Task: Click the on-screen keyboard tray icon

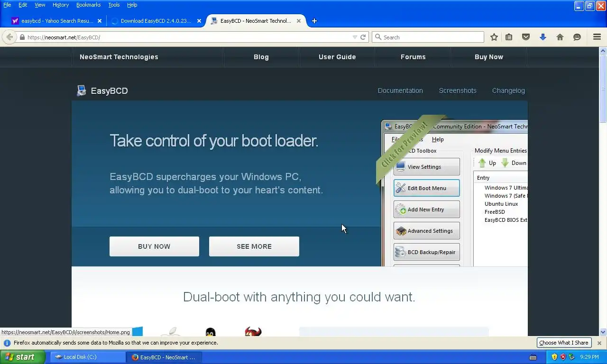Action: (x=533, y=357)
